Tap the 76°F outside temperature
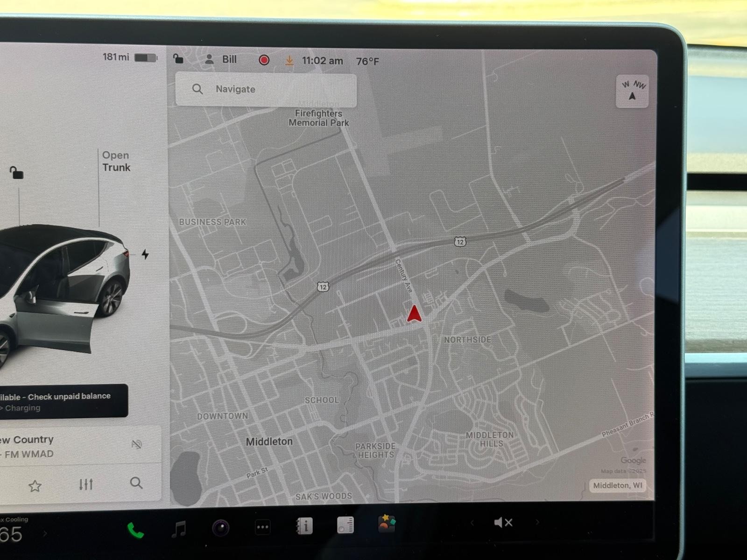 tap(367, 62)
